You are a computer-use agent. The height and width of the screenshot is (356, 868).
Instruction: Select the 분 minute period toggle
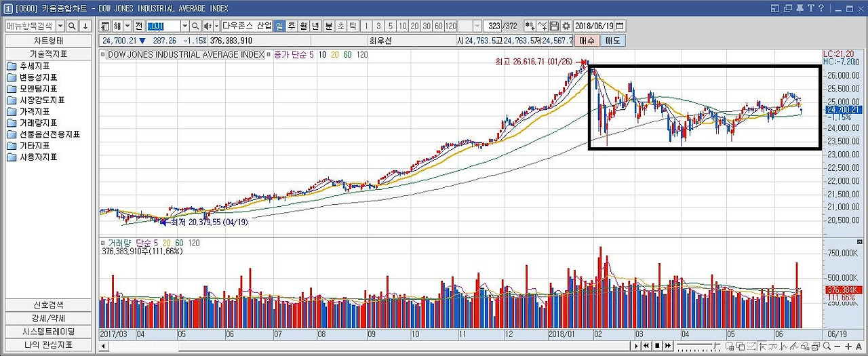329,26
